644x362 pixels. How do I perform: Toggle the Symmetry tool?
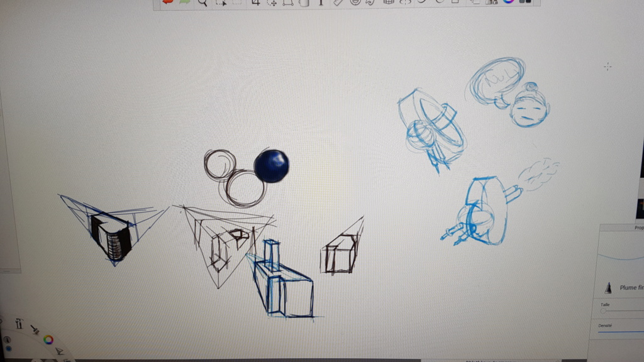click(x=405, y=2)
